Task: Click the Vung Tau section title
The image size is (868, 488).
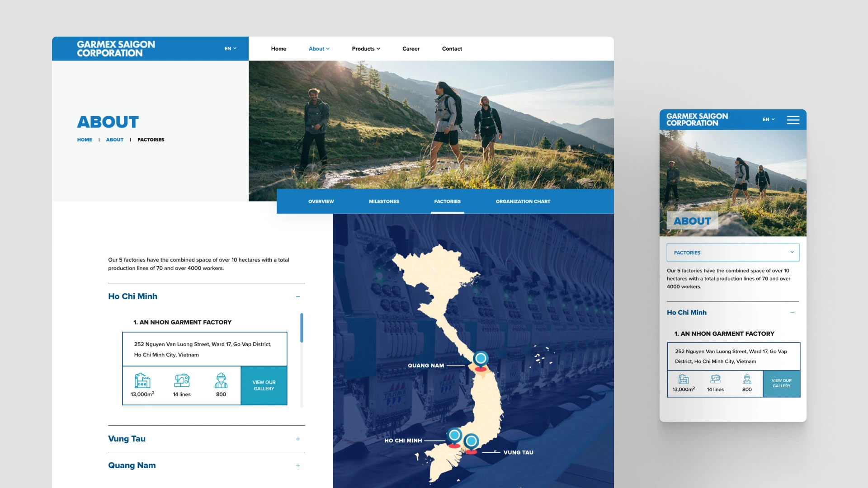Action: (127, 439)
